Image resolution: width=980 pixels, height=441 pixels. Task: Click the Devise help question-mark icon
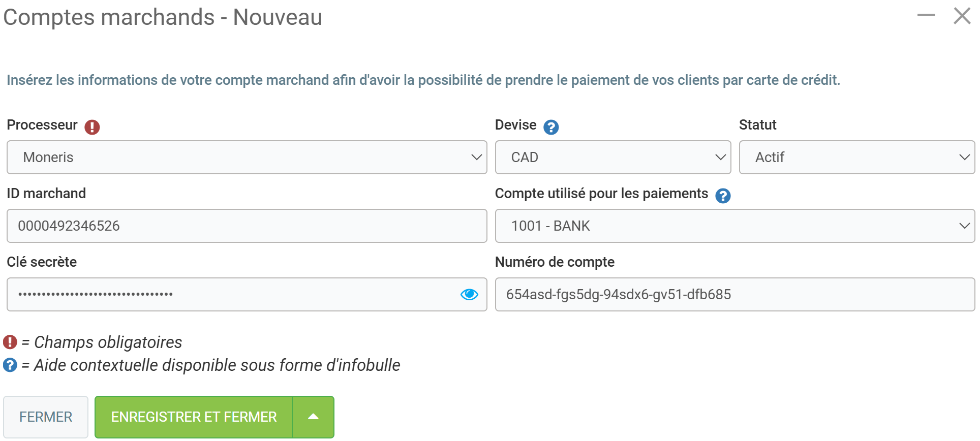(x=551, y=127)
